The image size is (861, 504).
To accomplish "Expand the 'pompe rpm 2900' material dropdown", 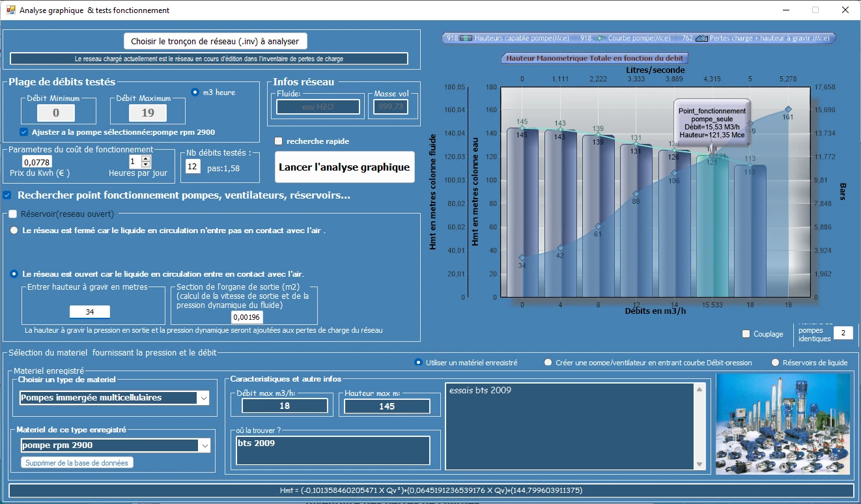I will point(205,445).
